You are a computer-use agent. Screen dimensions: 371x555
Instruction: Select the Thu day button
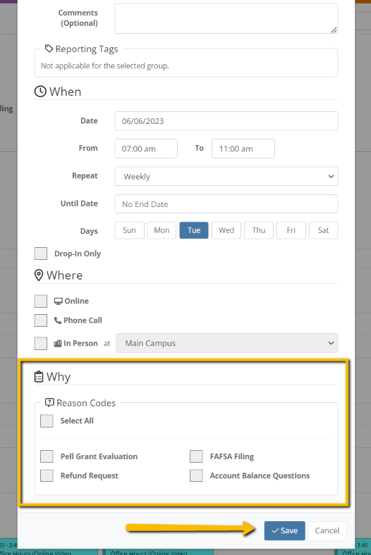(259, 230)
